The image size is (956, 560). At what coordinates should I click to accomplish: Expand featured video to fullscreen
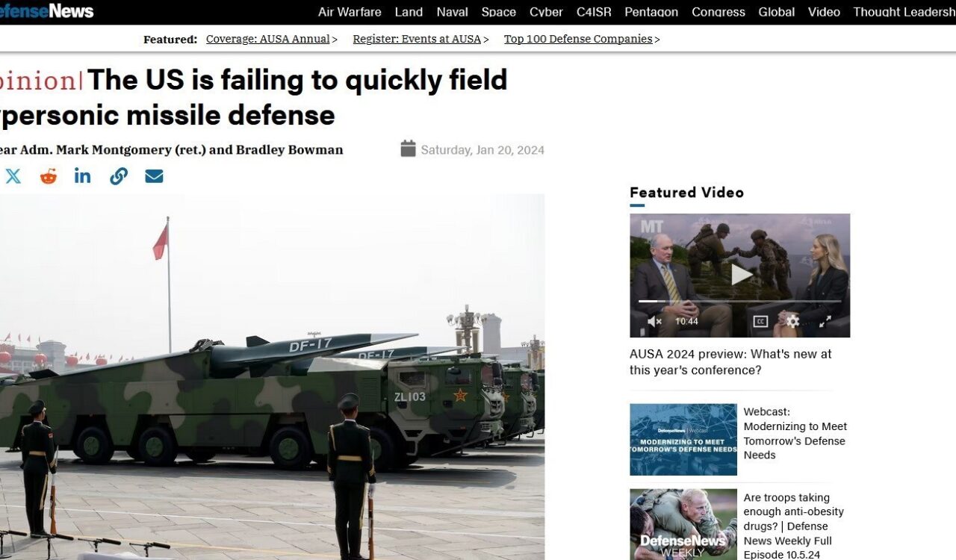[x=825, y=321]
